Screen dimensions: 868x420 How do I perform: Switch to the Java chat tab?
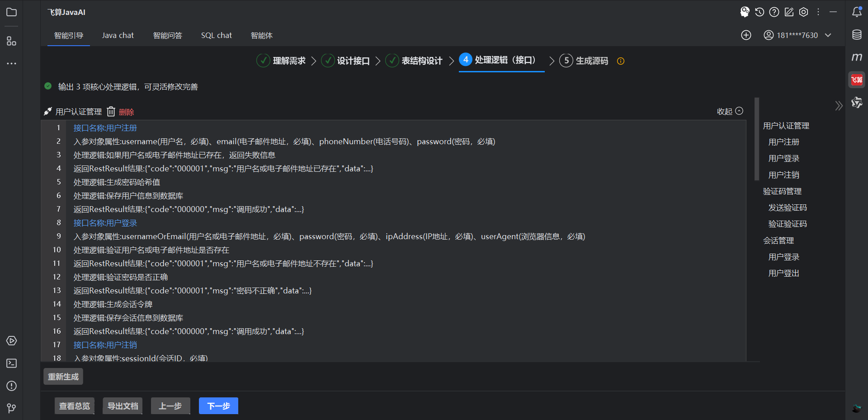pyautogui.click(x=118, y=35)
